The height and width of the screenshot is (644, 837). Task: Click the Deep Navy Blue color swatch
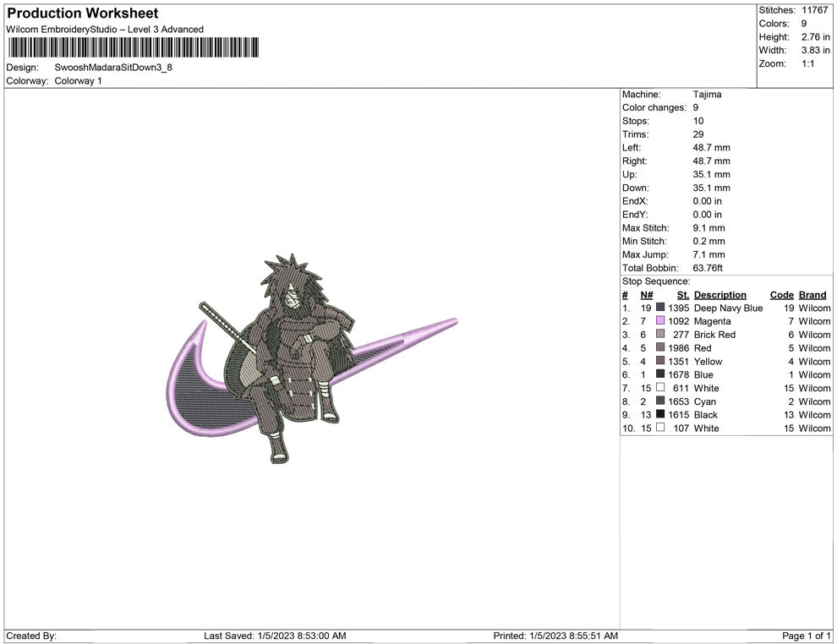point(660,308)
